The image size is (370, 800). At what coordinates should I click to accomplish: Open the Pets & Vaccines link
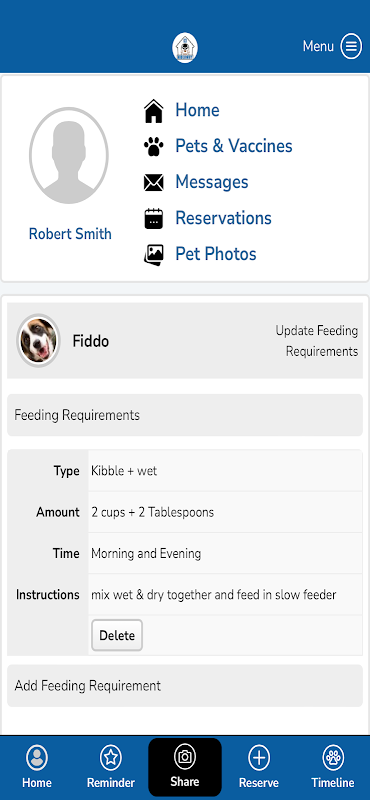(234, 146)
